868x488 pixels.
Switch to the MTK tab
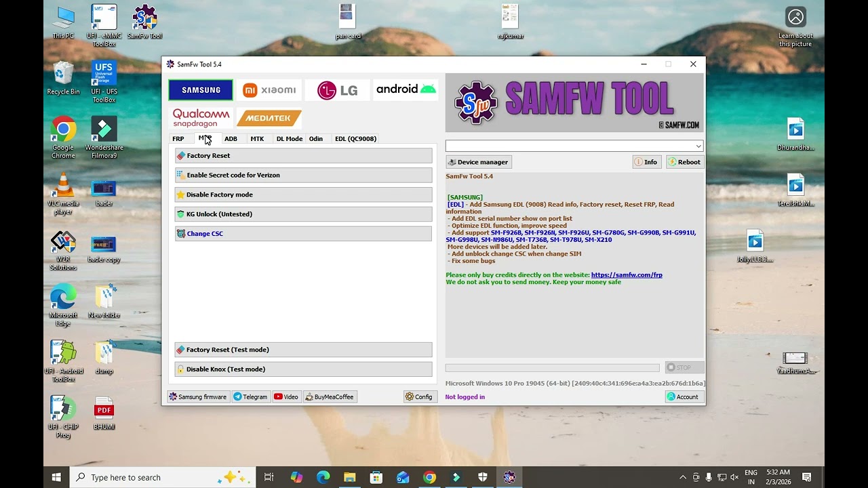[257, 138]
